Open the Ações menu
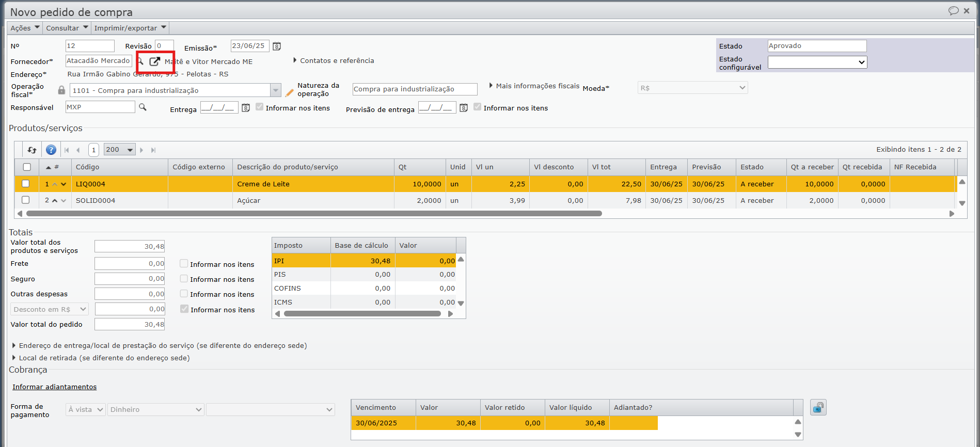The image size is (980, 447). (25, 28)
